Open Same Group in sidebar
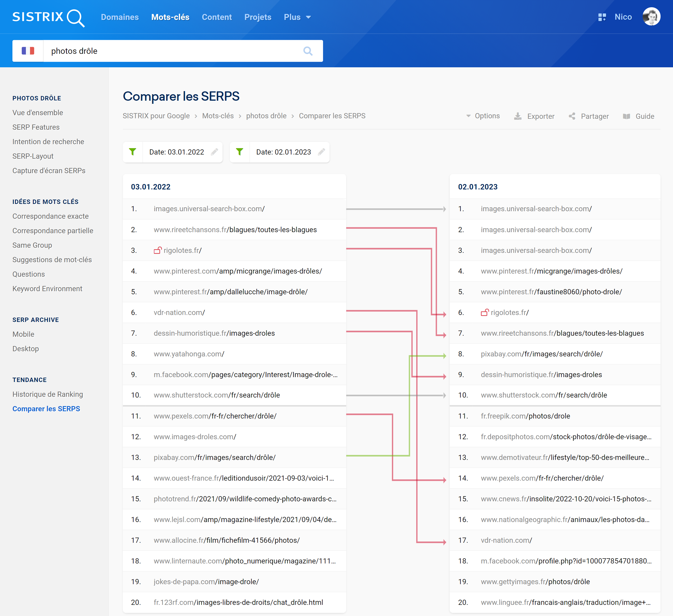The height and width of the screenshot is (616, 673). coord(32,245)
